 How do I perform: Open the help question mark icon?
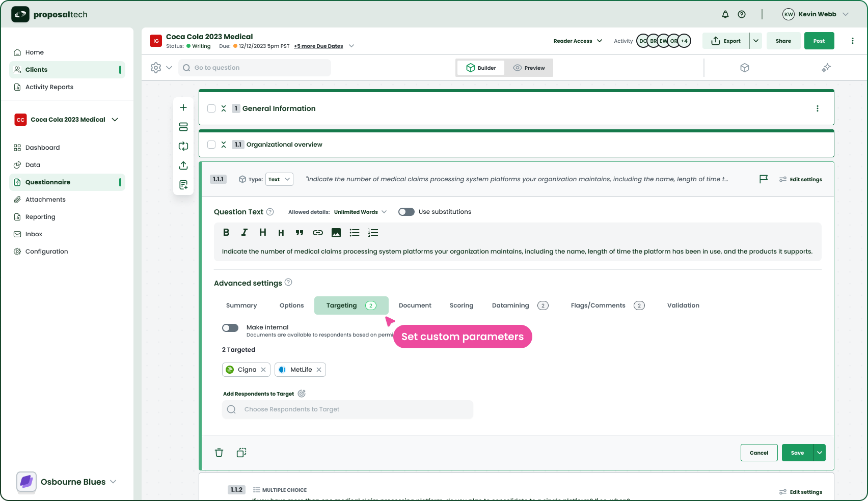pos(742,14)
